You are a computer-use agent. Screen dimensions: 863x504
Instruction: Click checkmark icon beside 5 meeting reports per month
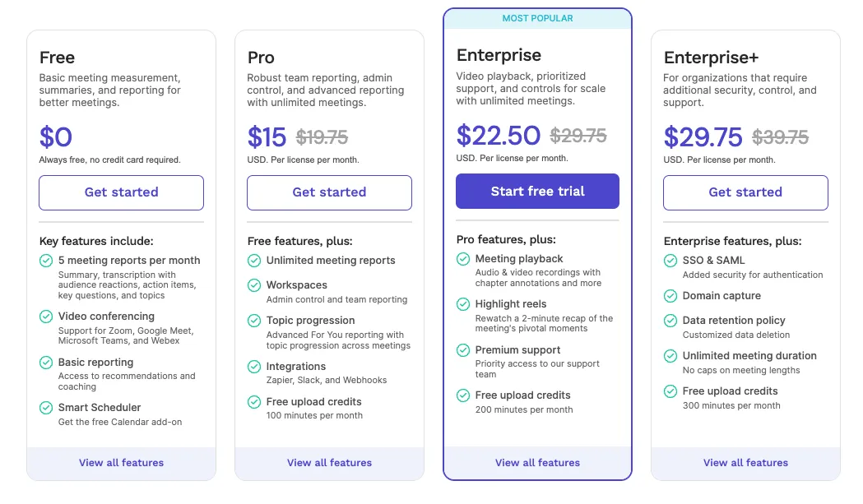click(x=46, y=261)
